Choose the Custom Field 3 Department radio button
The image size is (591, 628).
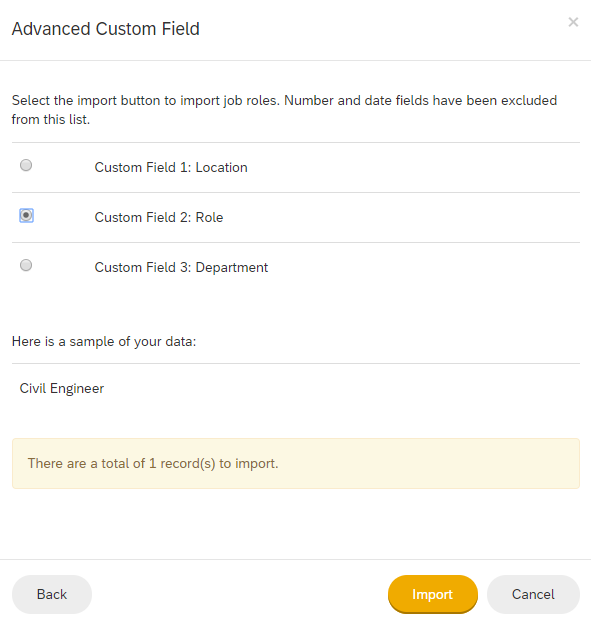(x=26, y=265)
